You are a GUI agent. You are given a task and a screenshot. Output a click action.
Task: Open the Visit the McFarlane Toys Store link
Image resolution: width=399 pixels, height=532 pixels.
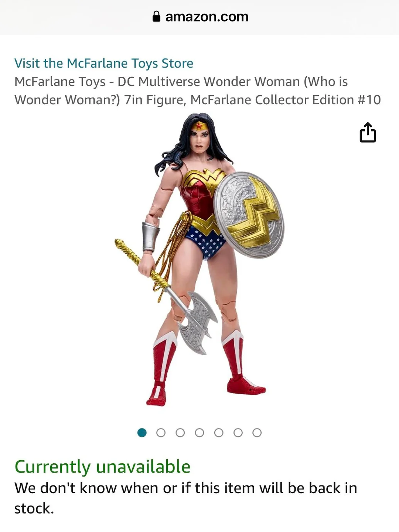(104, 63)
